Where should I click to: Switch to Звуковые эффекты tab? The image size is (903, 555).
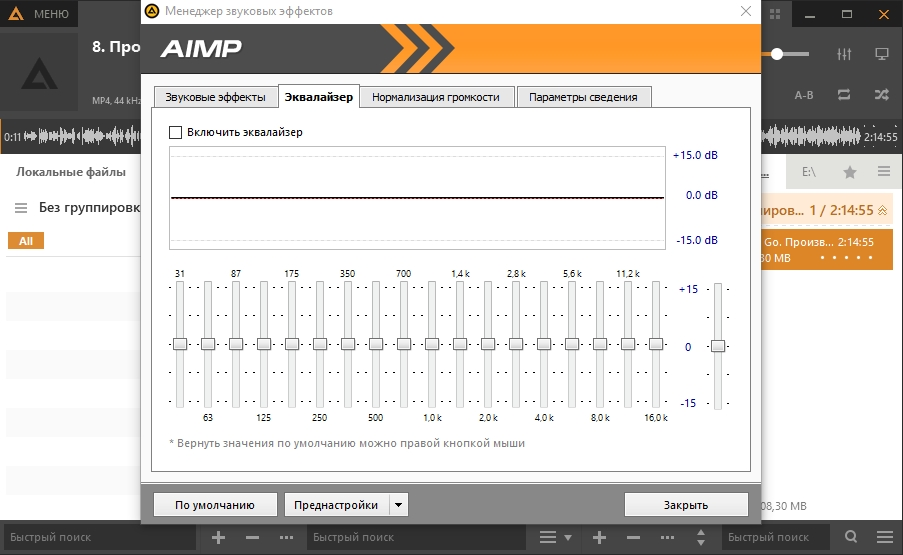coord(215,97)
